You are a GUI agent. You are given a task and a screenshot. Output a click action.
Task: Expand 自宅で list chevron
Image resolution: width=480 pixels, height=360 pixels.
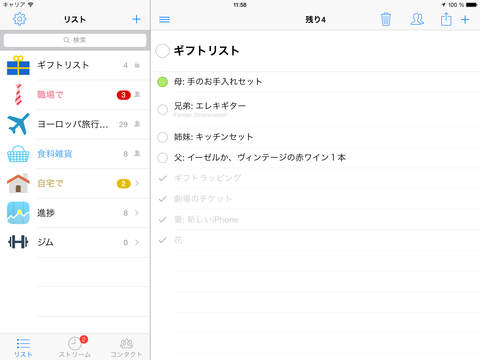(137, 183)
